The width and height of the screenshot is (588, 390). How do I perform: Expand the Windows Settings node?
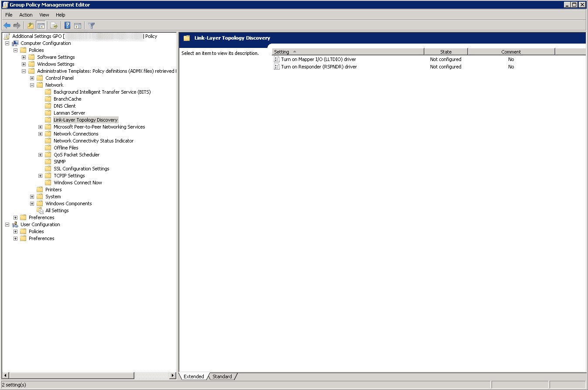pos(24,64)
